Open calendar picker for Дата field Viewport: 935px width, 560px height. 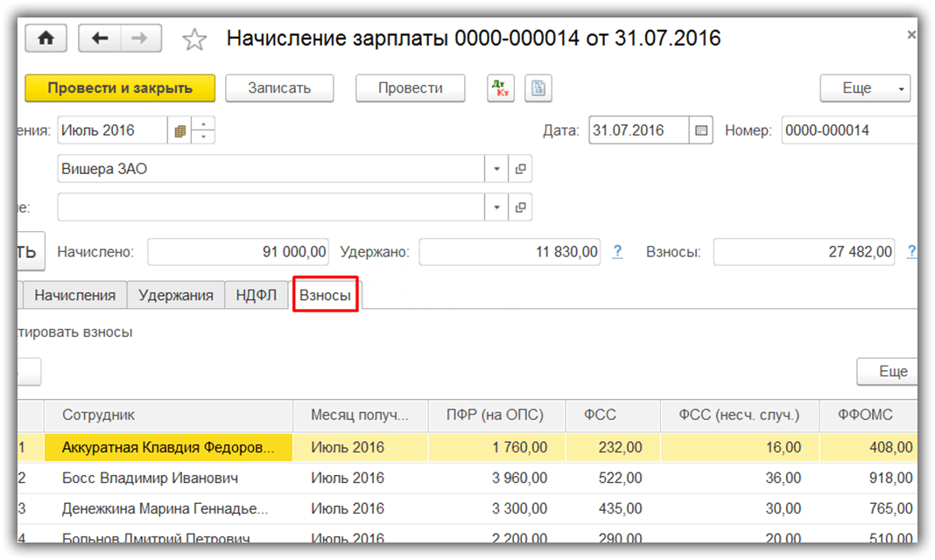click(x=700, y=130)
